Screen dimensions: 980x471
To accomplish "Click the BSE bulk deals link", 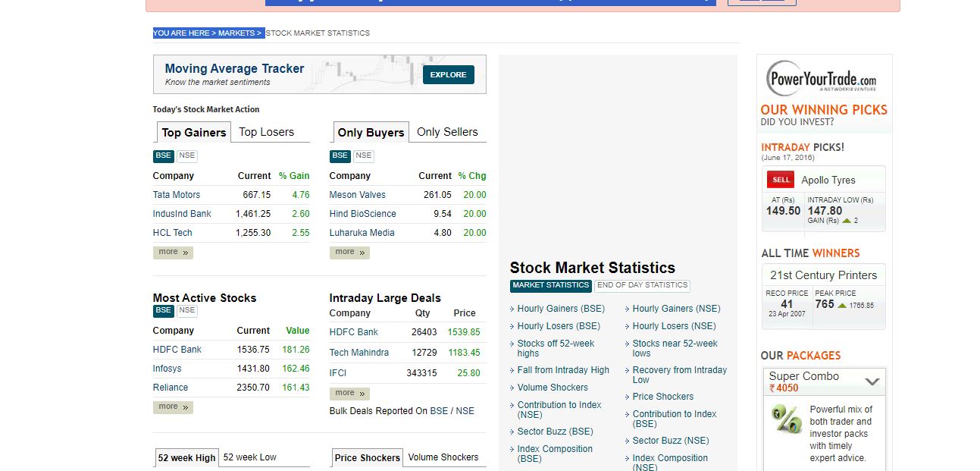I will (439, 411).
